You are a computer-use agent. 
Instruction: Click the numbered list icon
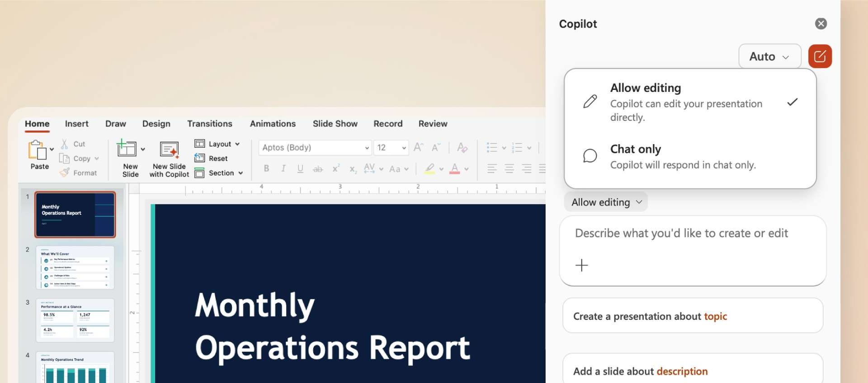coord(517,147)
